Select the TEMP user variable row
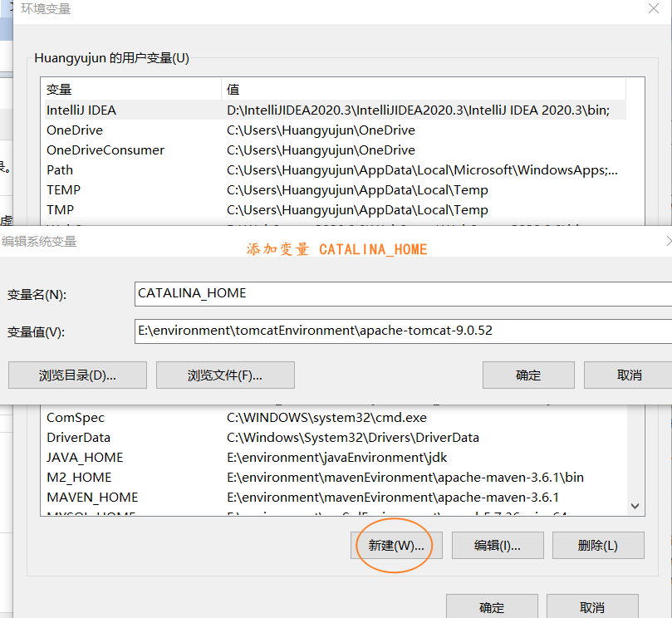The height and width of the screenshot is (618, 672). click(x=335, y=190)
